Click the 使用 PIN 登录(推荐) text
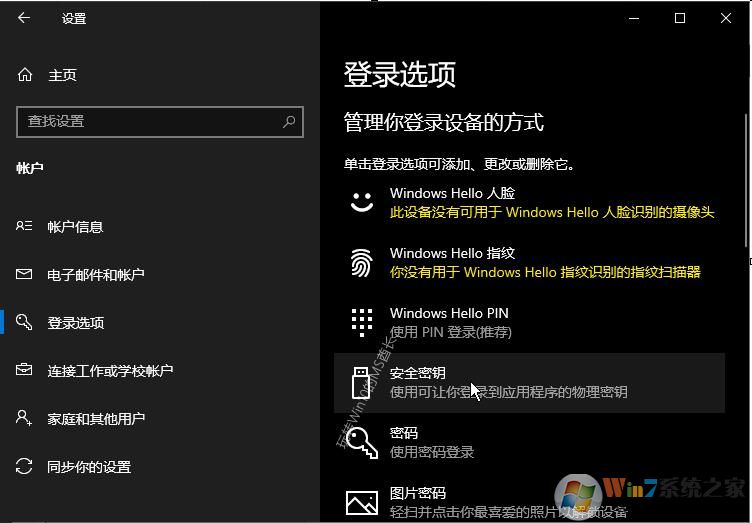The image size is (752, 523). click(x=450, y=332)
